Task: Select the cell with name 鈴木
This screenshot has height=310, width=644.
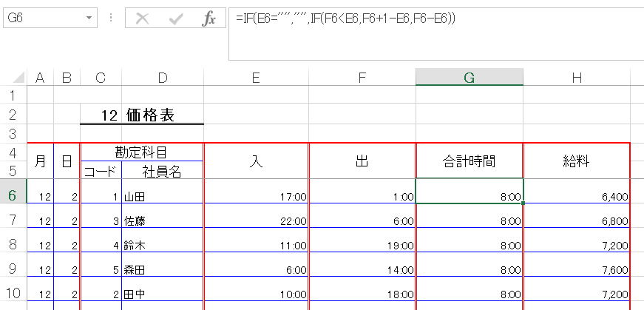Action: 163,240
